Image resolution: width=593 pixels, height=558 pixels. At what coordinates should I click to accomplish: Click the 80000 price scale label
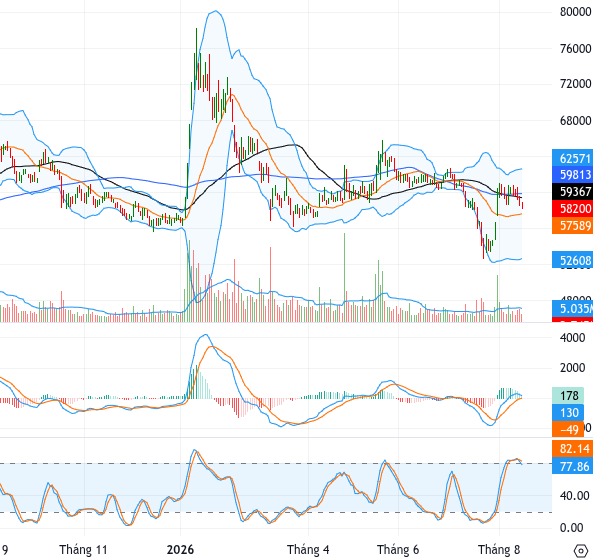[x=575, y=12]
